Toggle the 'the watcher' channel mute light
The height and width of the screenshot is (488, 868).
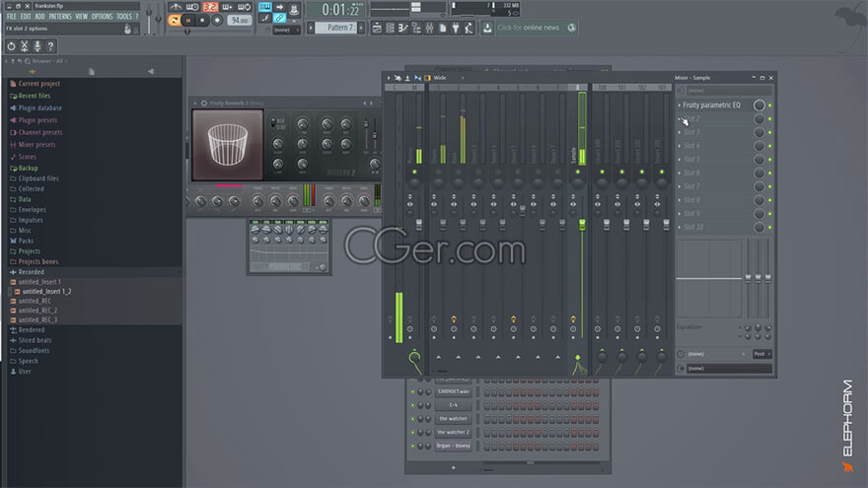click(x=412, y=419)
